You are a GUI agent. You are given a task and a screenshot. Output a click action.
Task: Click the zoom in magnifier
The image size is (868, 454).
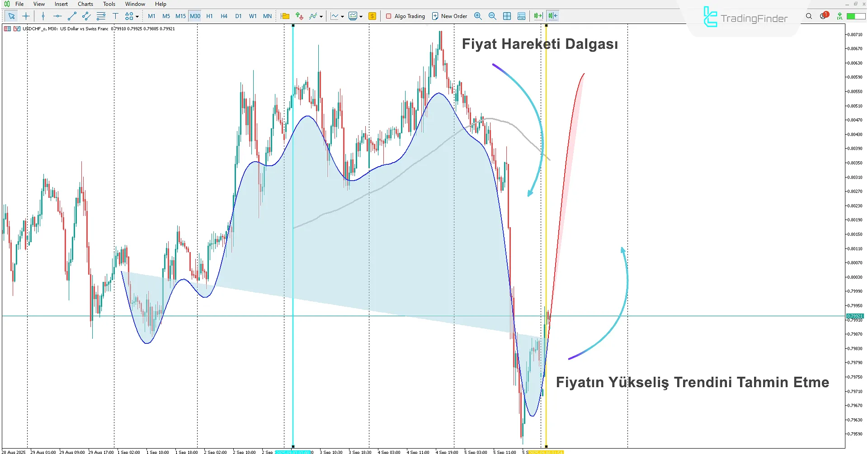click(478, 16)
